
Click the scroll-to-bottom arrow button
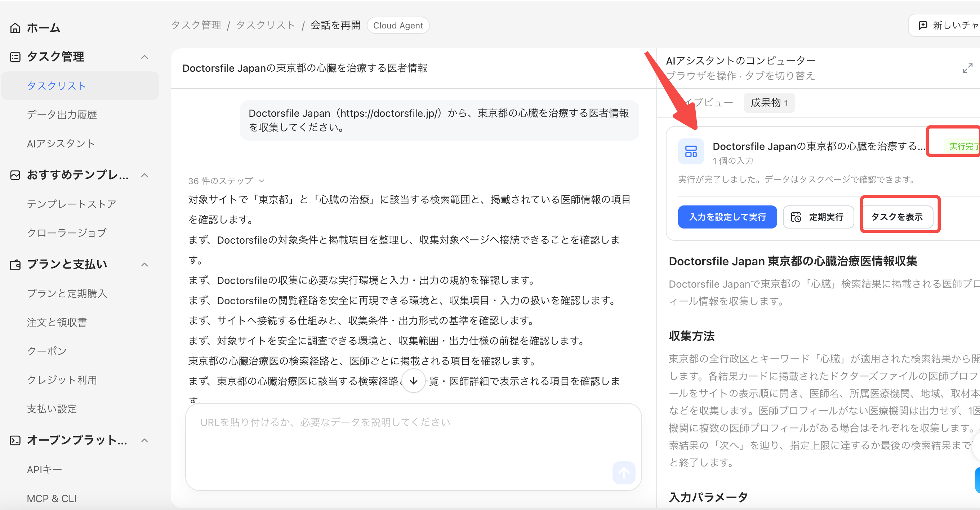click(x=414, y=381)
